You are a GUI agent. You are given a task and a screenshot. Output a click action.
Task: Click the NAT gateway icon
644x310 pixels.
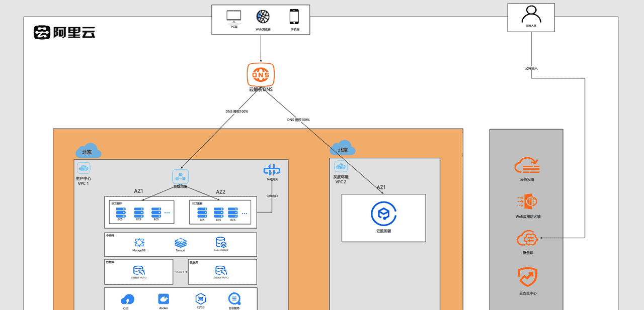272,170
